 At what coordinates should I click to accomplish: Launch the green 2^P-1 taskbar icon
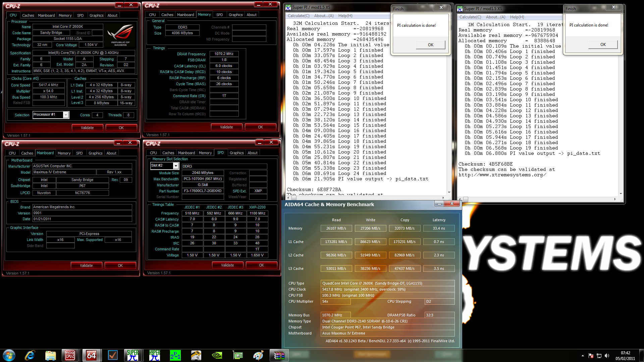click(x=175, y=355)
